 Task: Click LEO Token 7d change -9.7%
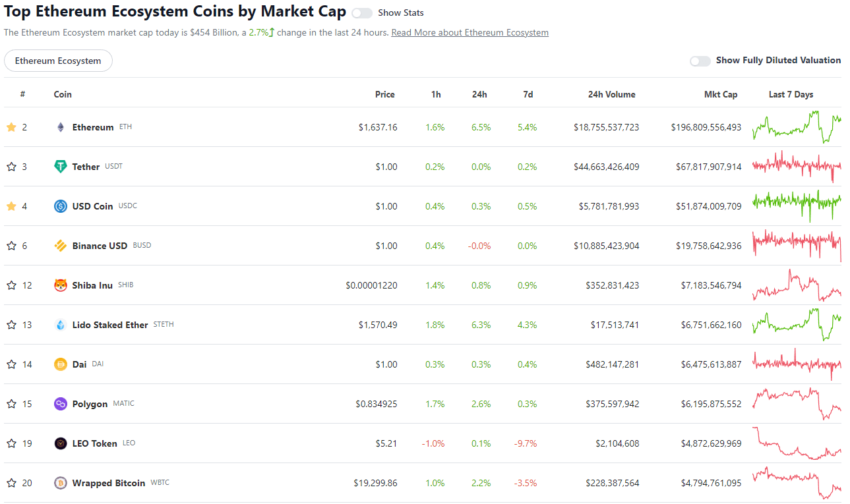(526, 443)
